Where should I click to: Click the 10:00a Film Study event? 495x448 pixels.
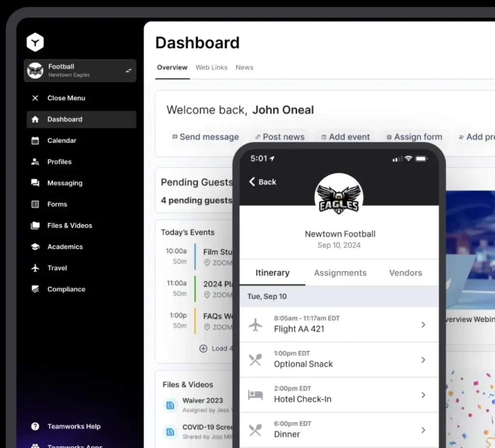(x=199, y=256)
